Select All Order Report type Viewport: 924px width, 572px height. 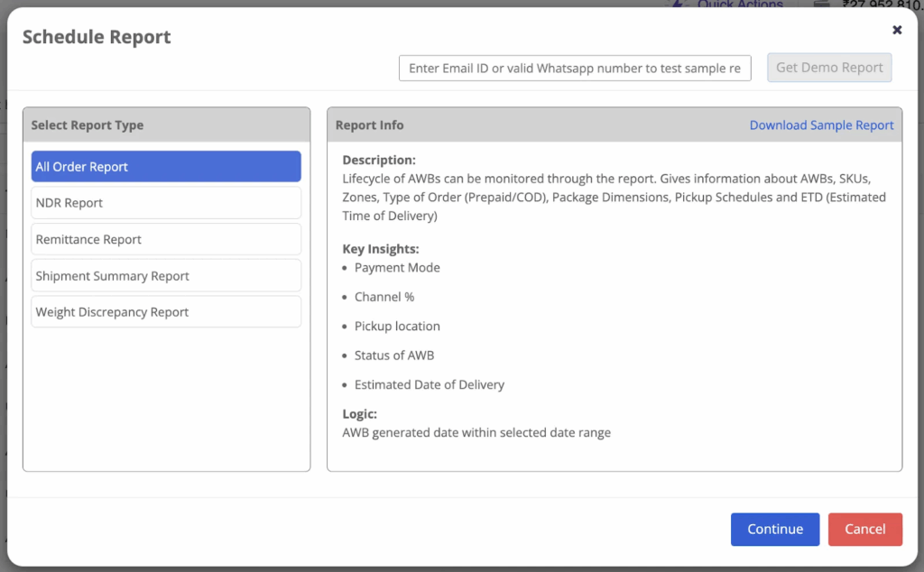coord(166,167)
